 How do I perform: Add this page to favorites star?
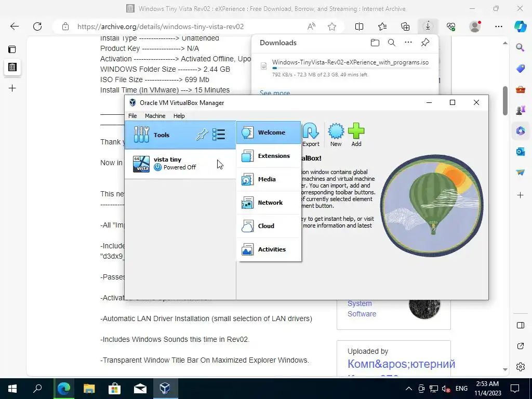332,26
